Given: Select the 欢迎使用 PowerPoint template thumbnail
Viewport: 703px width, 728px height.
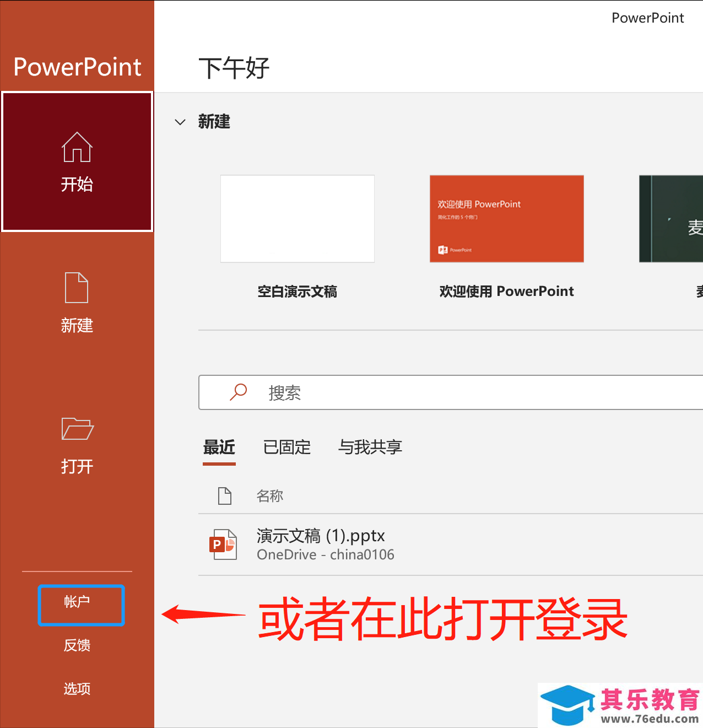Looking at the screenshot, I should (507, 219).
